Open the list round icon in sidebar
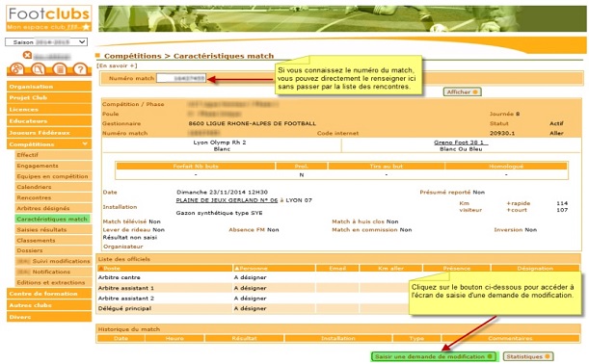The width and height of the screenshot is (589, 364). (60, 69)
